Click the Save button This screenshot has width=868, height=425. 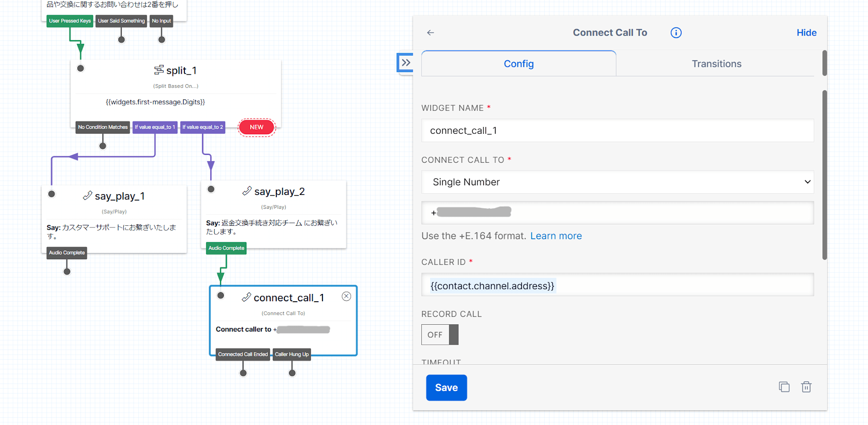click(x=446, y=387)
